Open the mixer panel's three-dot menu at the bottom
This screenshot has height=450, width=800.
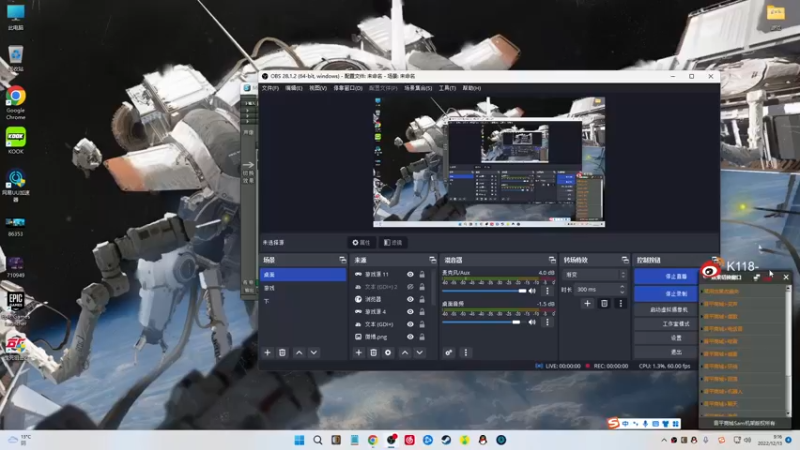(465, 353)
